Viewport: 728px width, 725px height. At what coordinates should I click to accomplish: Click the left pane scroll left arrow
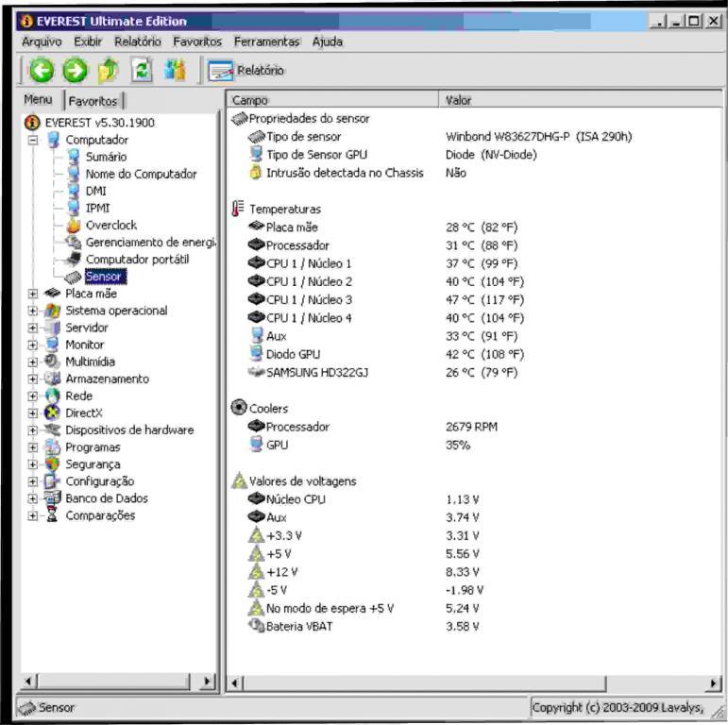28,682
